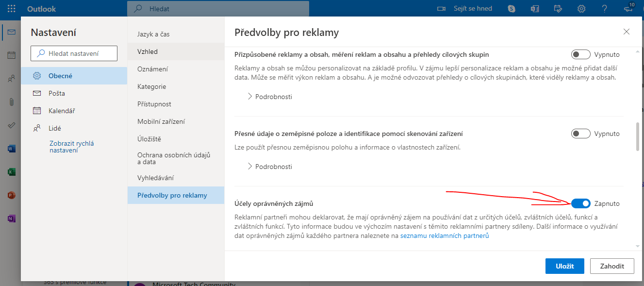Click the help question mark icon
This screenshot has height=286, width=644.
(x=604, y=9)
